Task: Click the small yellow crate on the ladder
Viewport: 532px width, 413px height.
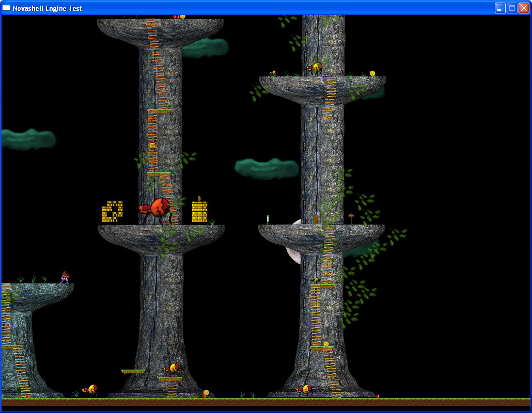Action: point(153,145)
